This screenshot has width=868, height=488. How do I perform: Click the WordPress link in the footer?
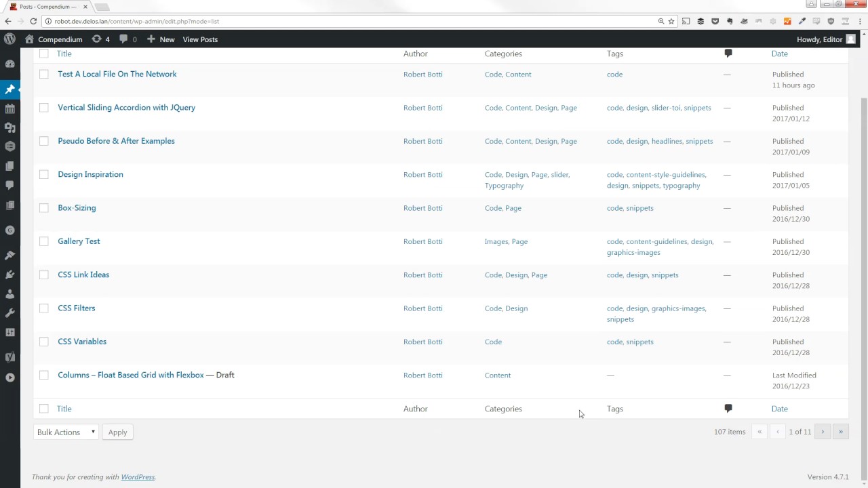pyautogui.click(x=138, y=477)
